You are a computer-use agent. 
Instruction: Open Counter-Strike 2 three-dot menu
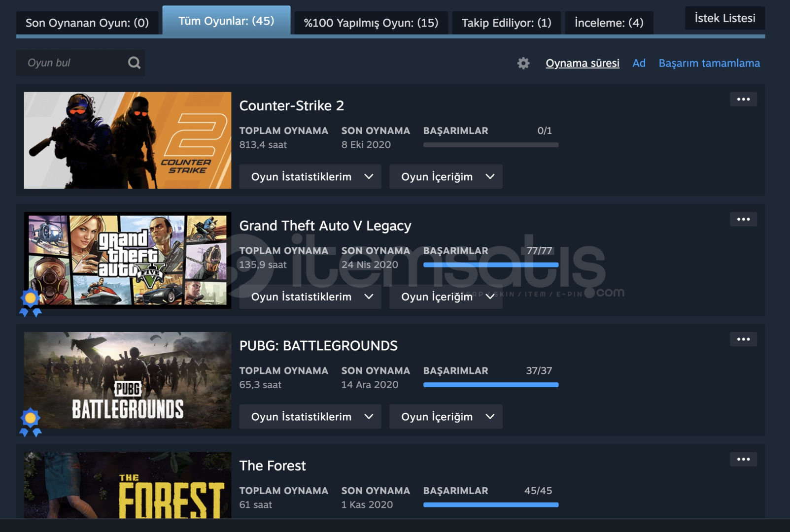[x=743, y=100]
